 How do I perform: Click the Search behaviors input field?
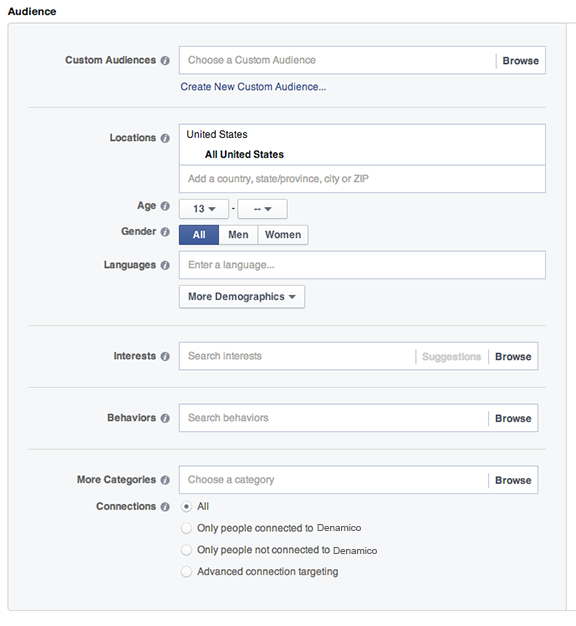tap(333, 418)
